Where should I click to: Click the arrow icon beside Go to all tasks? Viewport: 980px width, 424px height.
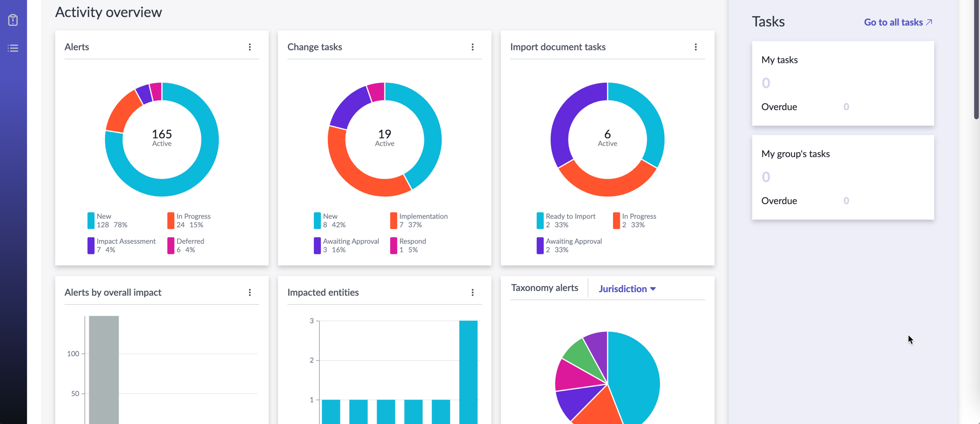(929, 22)
